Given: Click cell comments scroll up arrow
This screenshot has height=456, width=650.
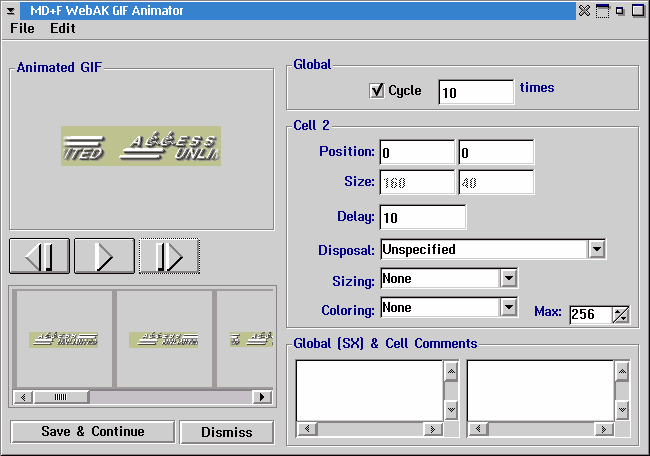Looking at the screenshot, I should (622, 371).
